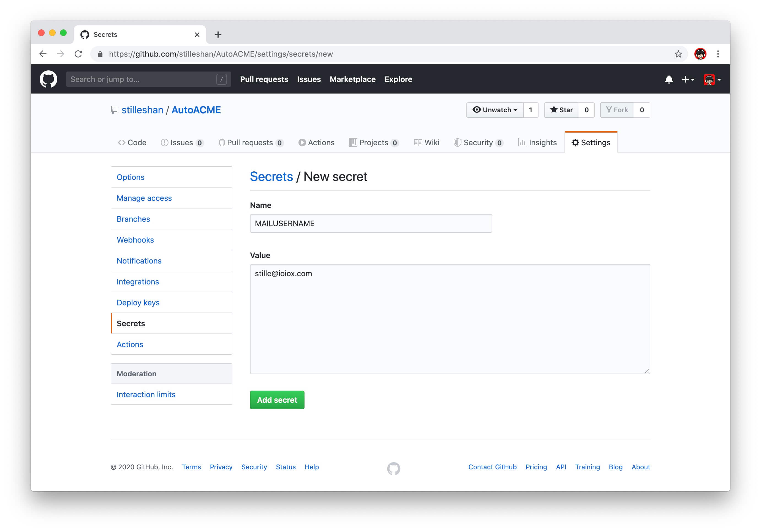
Task: Click the watchers count 1
Action: tap(531, 110)
